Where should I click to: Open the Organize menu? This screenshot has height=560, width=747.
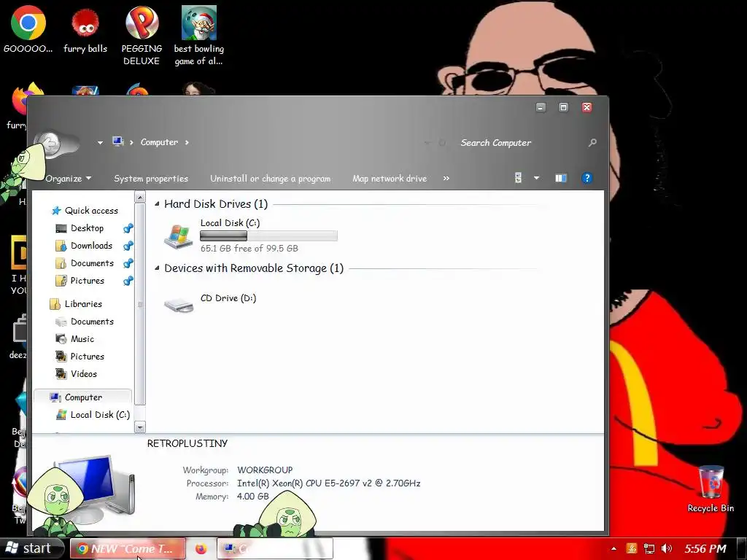69,179
